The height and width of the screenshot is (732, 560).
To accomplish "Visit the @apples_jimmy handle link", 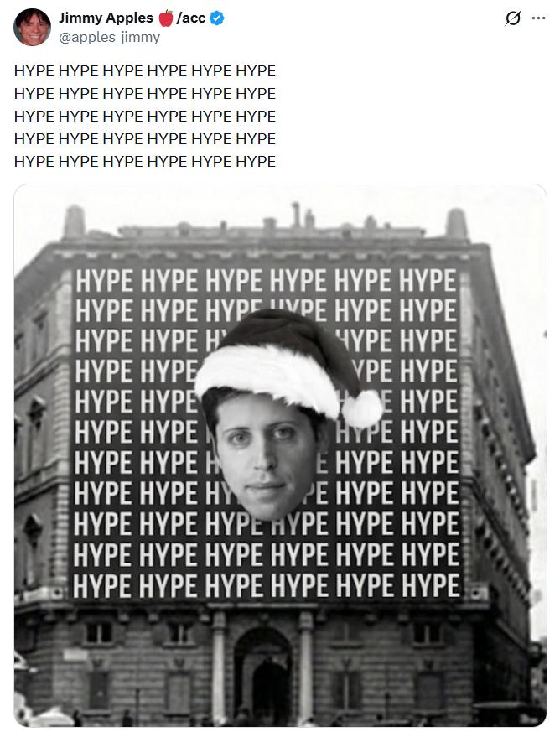I will tap(109, 37).
